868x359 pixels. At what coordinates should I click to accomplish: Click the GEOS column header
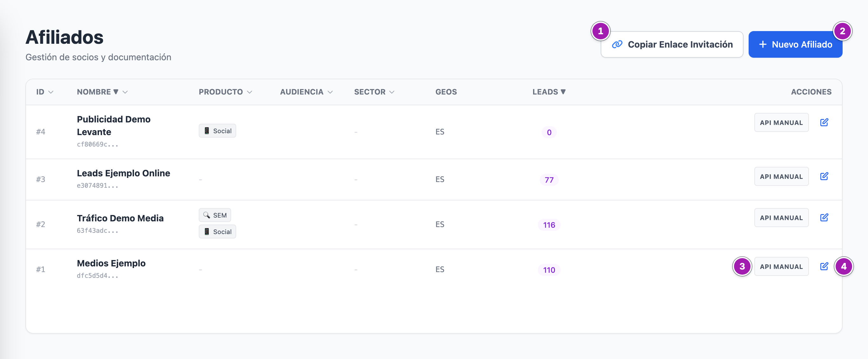446,92
